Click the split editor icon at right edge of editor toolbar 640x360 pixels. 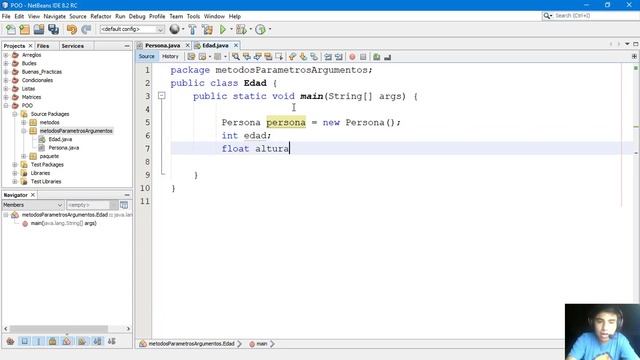[634, 56]
